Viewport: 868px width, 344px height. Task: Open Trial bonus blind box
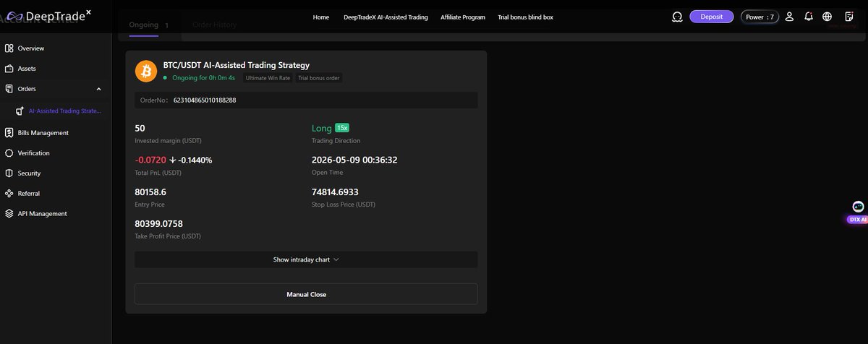coord(526,17)
